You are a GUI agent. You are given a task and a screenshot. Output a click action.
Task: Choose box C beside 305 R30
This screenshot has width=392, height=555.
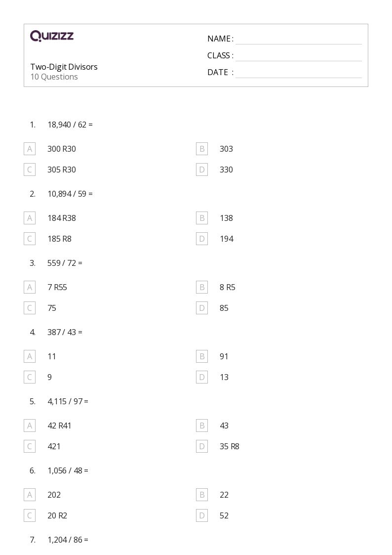pos(30,170)
